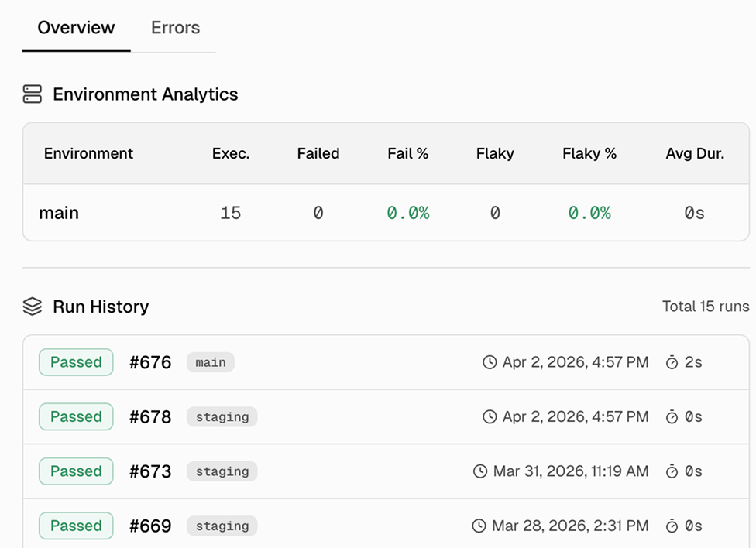Click the clock icon beside Mar 31, 2026
This screenshot has width=756, height=548.
(480, 471)
